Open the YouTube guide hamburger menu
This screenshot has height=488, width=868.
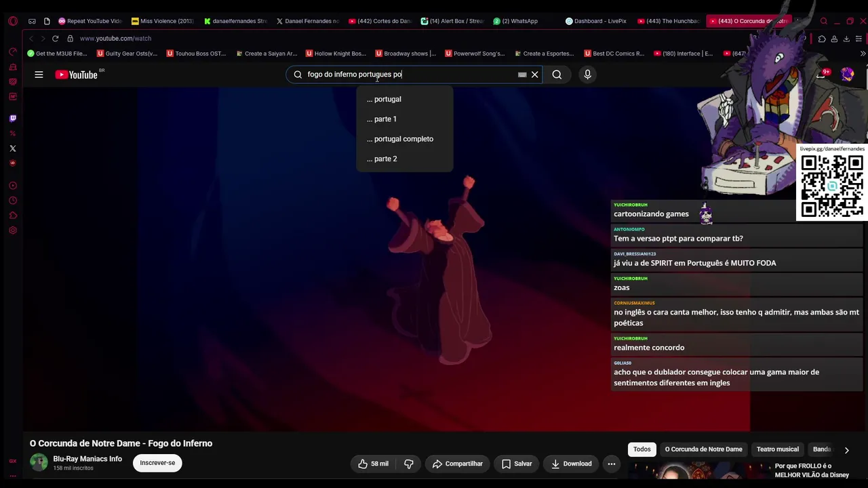(39, 75)
